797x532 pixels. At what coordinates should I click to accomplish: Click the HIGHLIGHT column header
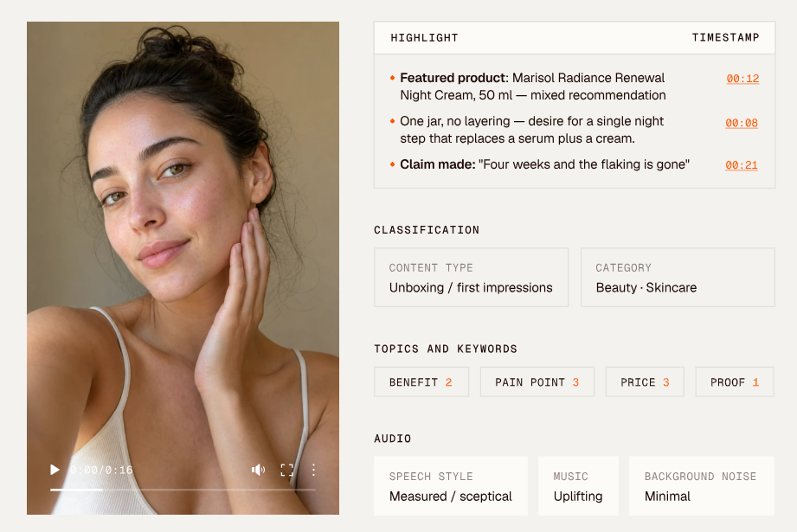point(424,37)
